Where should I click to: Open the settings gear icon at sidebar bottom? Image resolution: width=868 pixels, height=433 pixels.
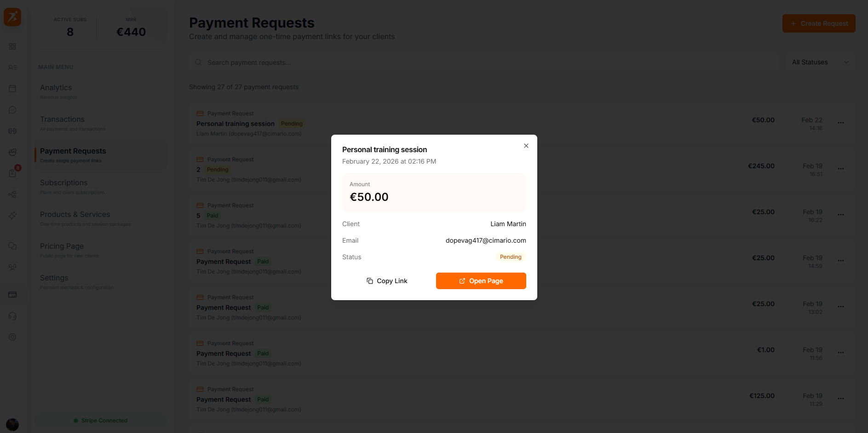pyautogui.click(x=12, y=337)
